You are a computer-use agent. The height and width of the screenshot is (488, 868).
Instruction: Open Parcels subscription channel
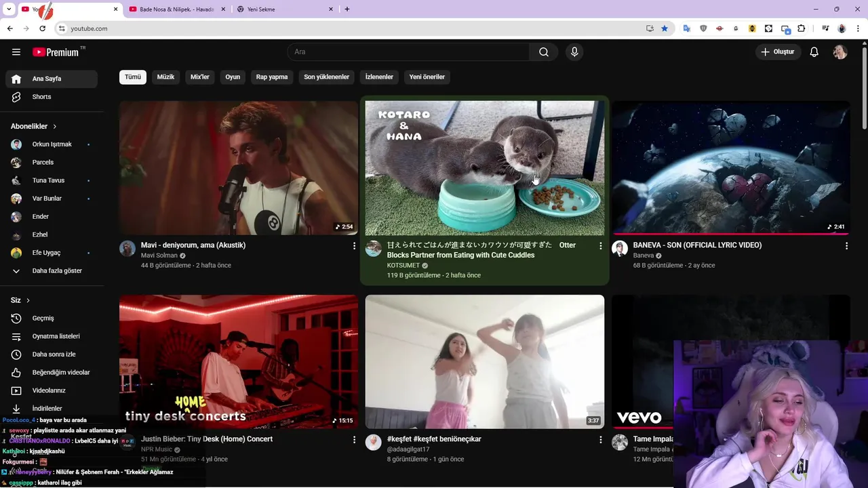pos(52,162)
